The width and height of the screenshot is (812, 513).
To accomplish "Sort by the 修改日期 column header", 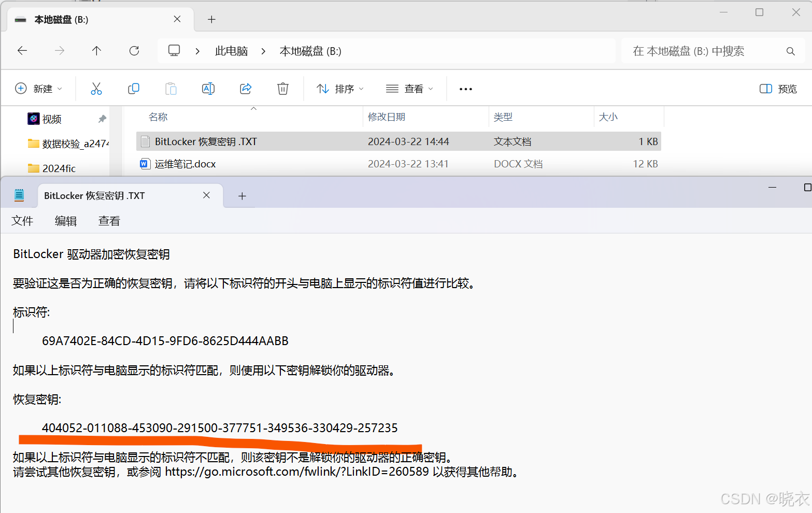I will point(387,117).
